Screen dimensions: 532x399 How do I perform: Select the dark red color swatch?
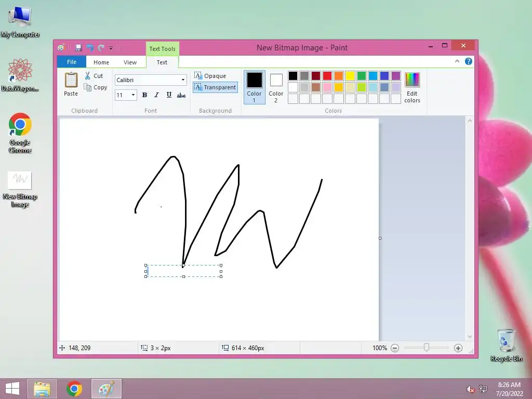click(x=316, y=76)
